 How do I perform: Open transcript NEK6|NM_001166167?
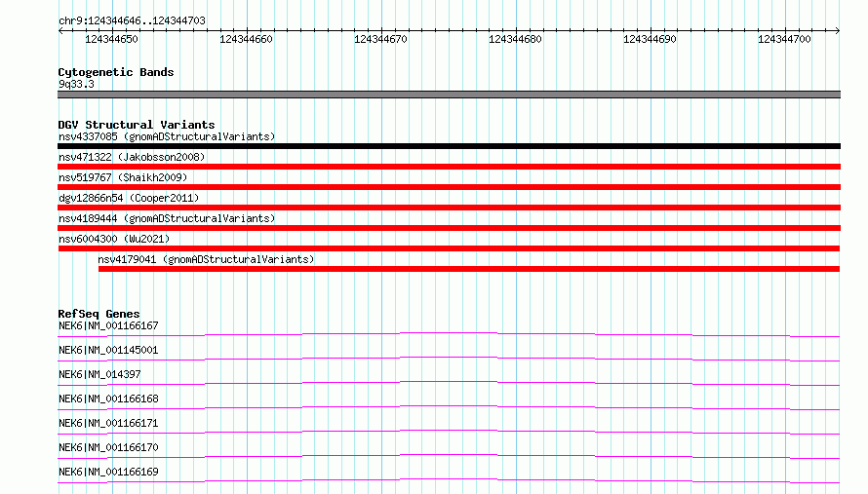pos(108,325)
